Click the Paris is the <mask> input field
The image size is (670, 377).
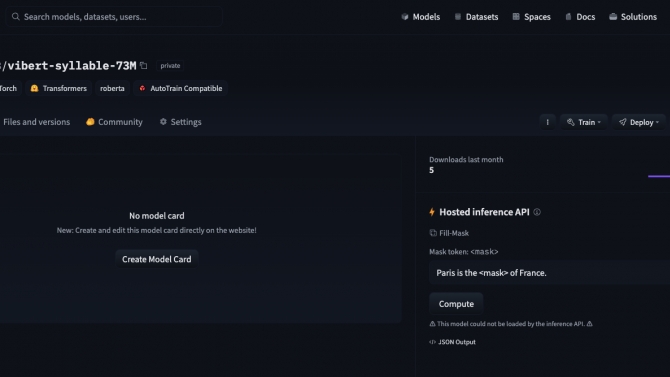(550, 273)
